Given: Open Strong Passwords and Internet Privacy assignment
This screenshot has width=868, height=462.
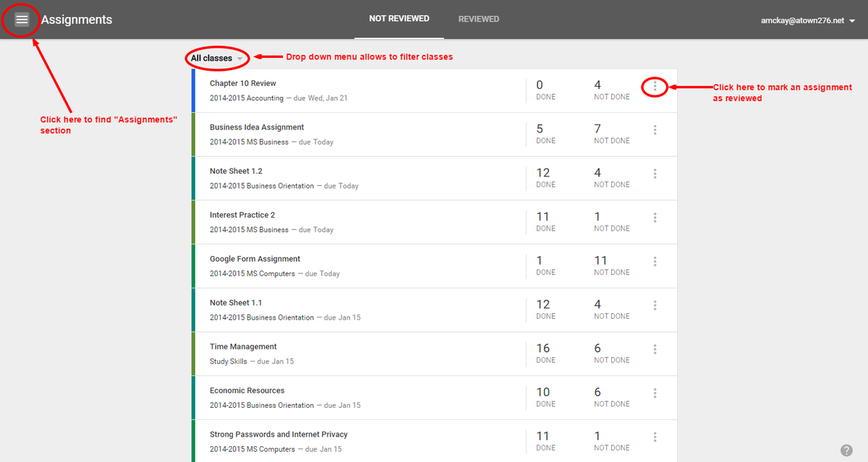Looking at the screenshot, I should pos(278,435).
